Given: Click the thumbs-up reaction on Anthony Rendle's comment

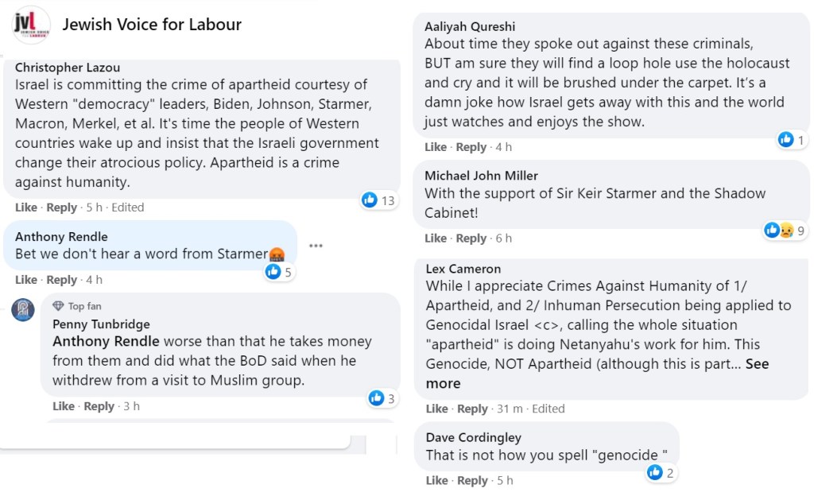Looking at the screenshot, I should tap(273, 272).
